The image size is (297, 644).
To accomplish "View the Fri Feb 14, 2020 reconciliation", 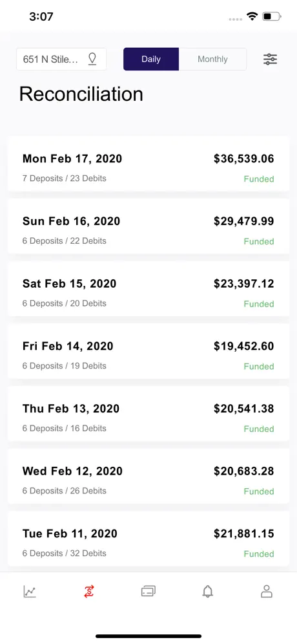I will point(148,351).
